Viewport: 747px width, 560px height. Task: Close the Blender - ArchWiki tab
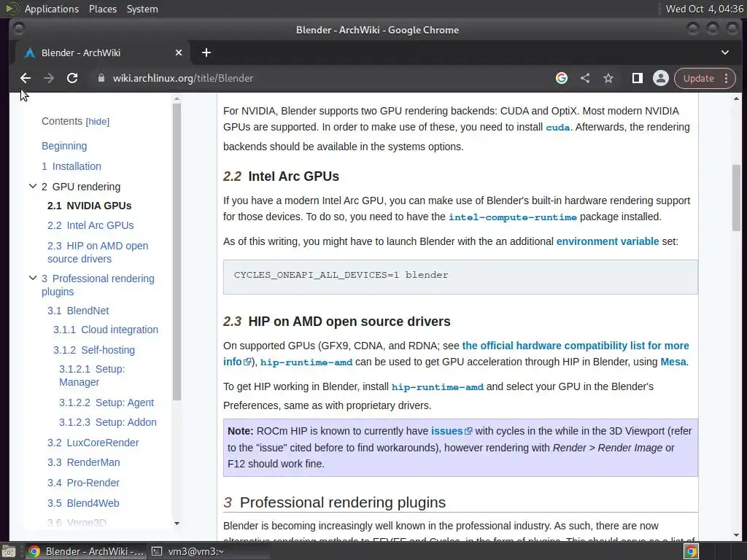pyautogui.click(x=179, y=52)
